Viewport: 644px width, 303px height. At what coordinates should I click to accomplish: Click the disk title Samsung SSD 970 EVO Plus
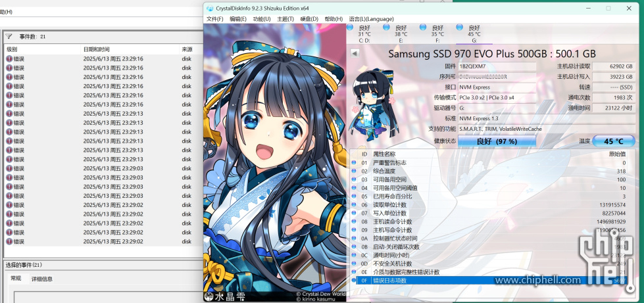pos(492,54)
